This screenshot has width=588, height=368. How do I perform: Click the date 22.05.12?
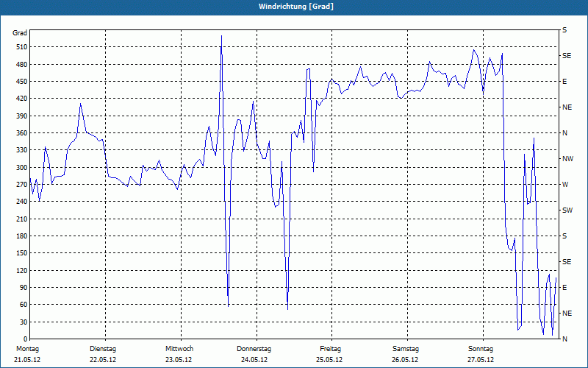[103, 360]
